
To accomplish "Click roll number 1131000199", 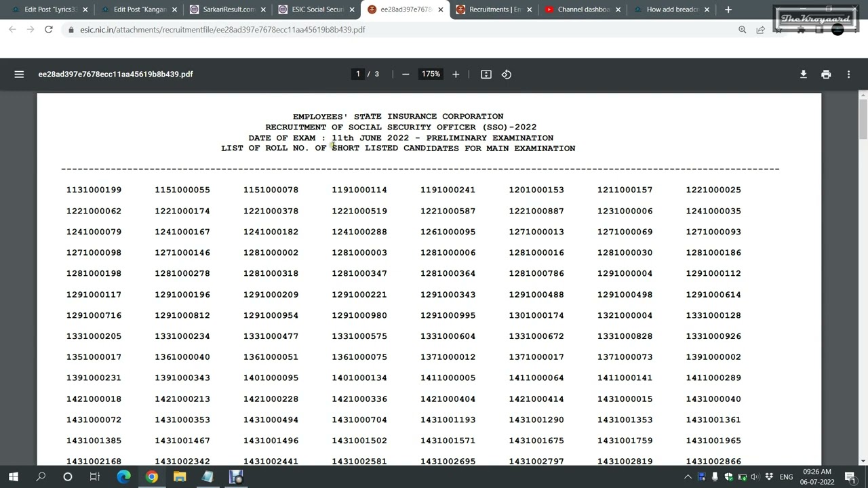I will [x=94, y=190].
